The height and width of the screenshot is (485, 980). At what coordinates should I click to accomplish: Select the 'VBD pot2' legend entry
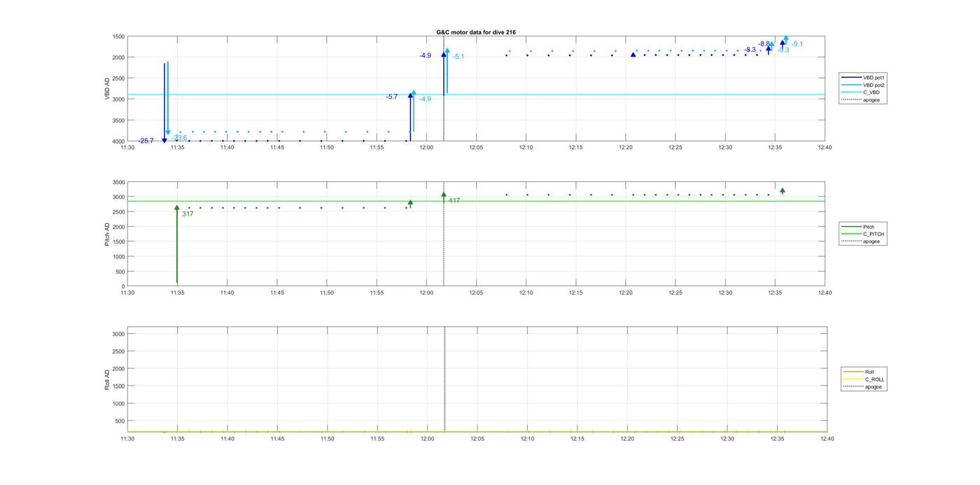863,85
